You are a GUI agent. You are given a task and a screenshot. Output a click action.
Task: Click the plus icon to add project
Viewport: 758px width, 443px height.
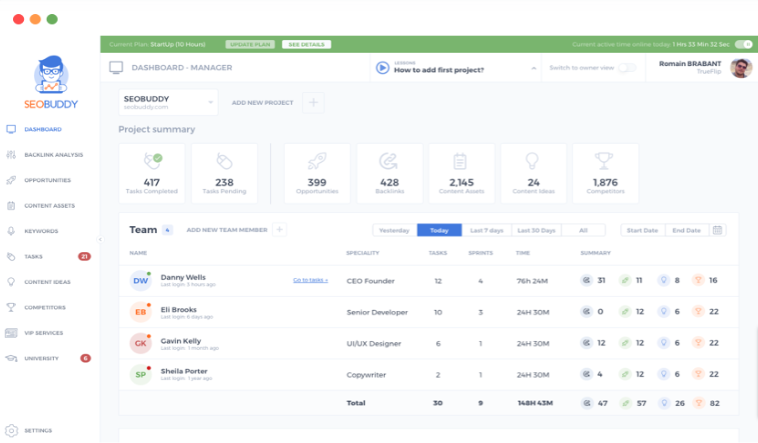[313, 102]
